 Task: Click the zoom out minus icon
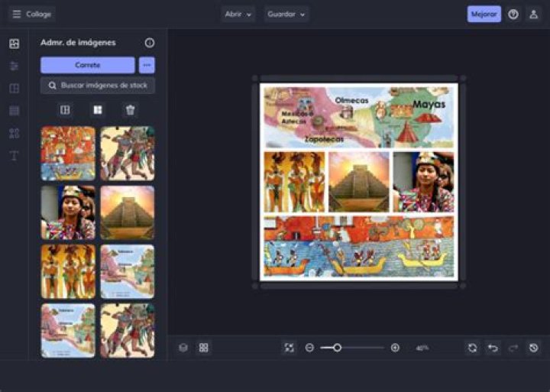tap(309, 348)
